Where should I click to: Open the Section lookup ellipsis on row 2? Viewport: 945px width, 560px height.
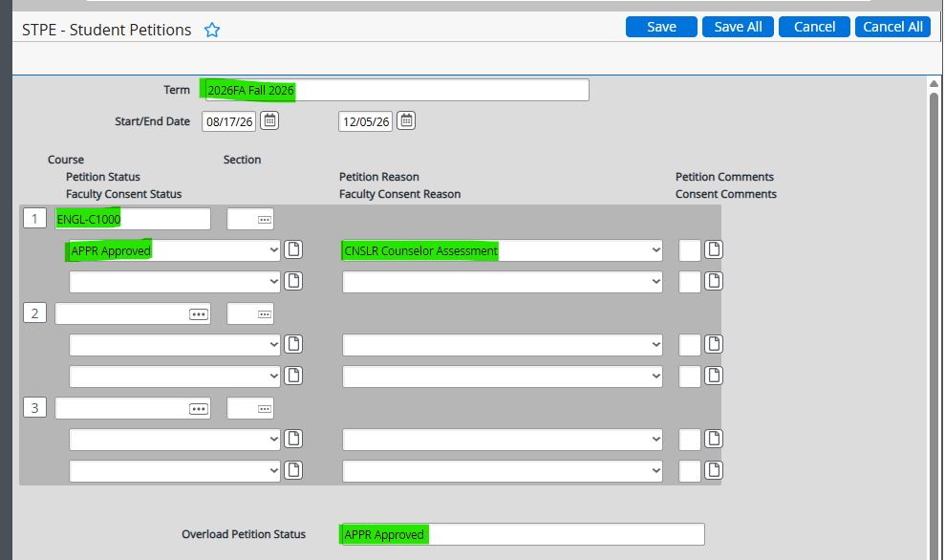249,313
